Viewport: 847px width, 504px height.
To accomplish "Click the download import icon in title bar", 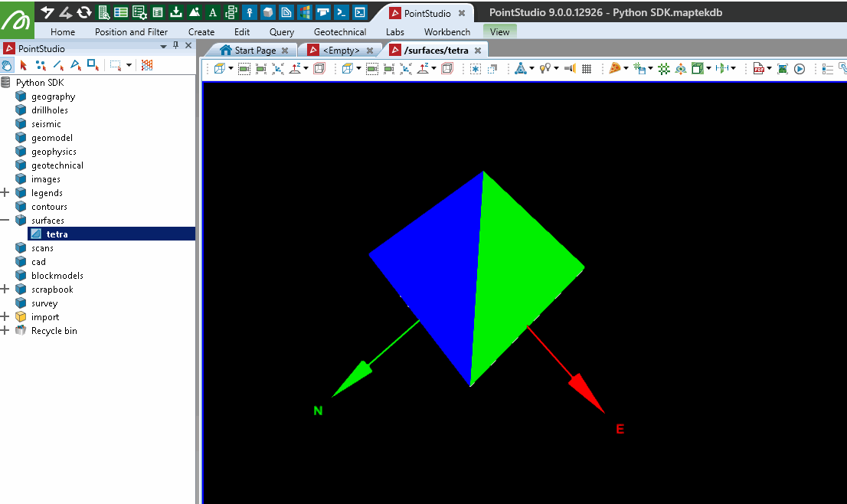I will click(175, 12).
